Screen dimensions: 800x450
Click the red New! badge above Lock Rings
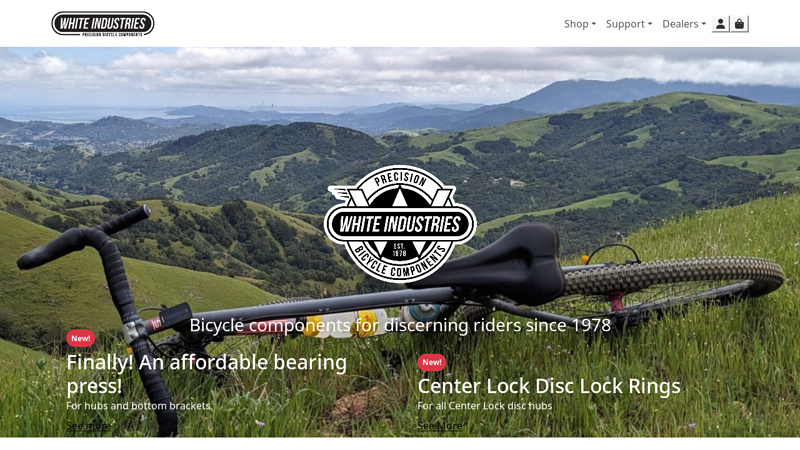click(432, 362)
